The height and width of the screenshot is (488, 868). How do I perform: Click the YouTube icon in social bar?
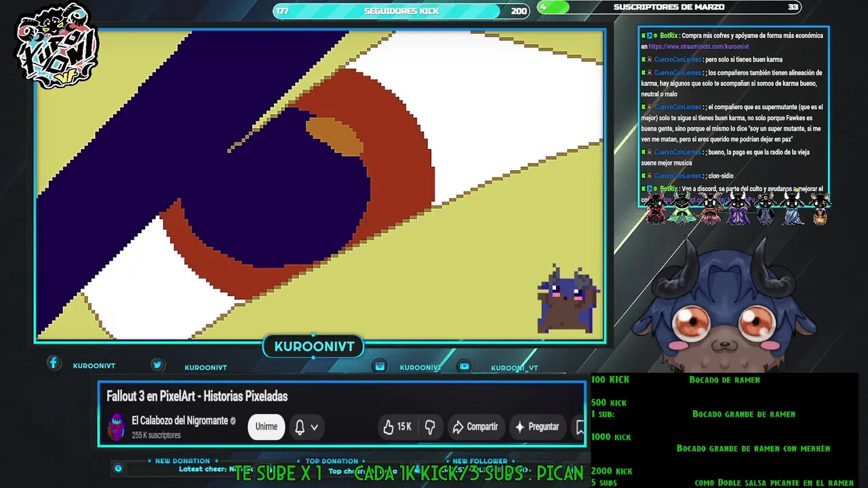point(465,366)
